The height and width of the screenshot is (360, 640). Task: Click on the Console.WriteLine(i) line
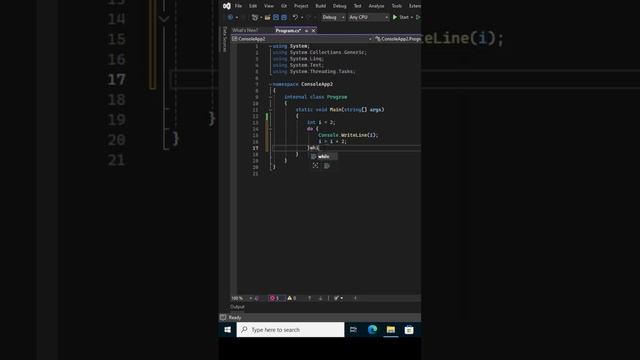coord(348,135)
